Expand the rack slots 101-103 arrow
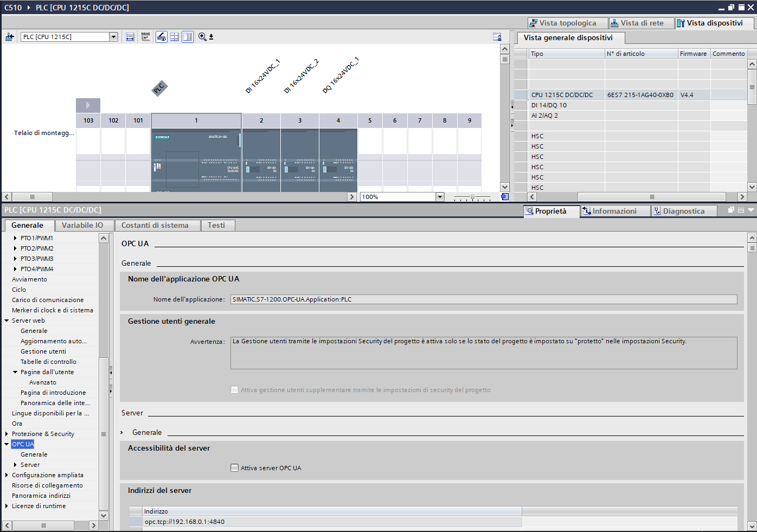Screen dimensions: 757x532 (x=88, y=105)
